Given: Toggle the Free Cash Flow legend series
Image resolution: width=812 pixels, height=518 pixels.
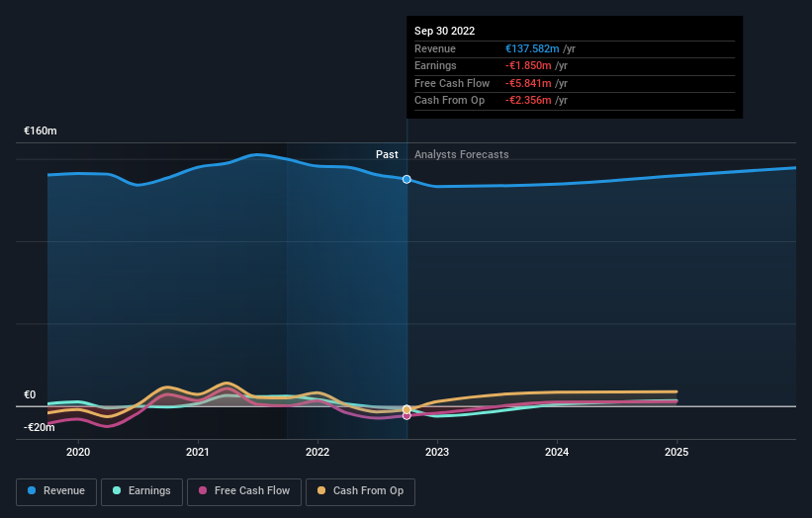Looking at the screenshot, I should click(244, 491).
